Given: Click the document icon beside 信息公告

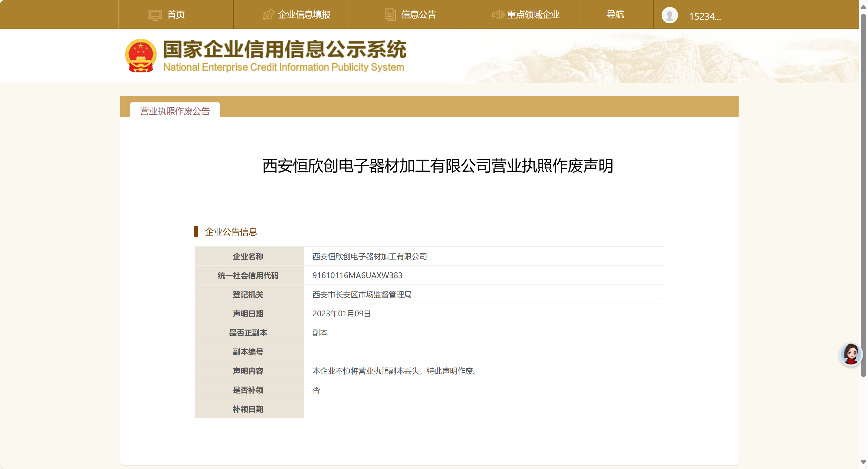Looking at the screenshot, I should tap(390, 15).
